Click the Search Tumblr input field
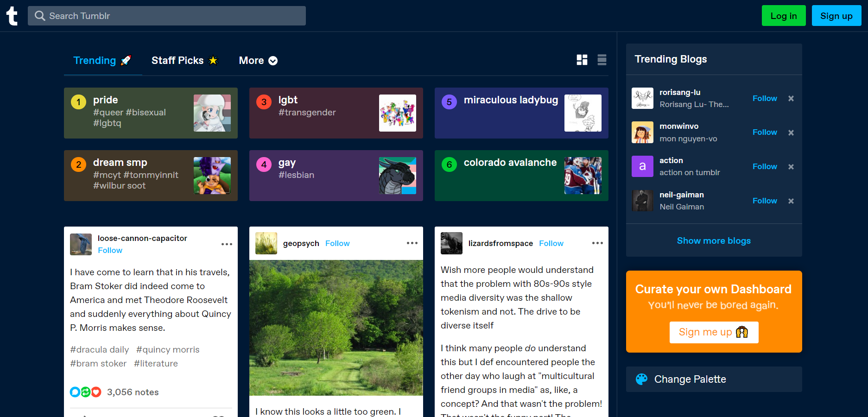 point(167,16)
